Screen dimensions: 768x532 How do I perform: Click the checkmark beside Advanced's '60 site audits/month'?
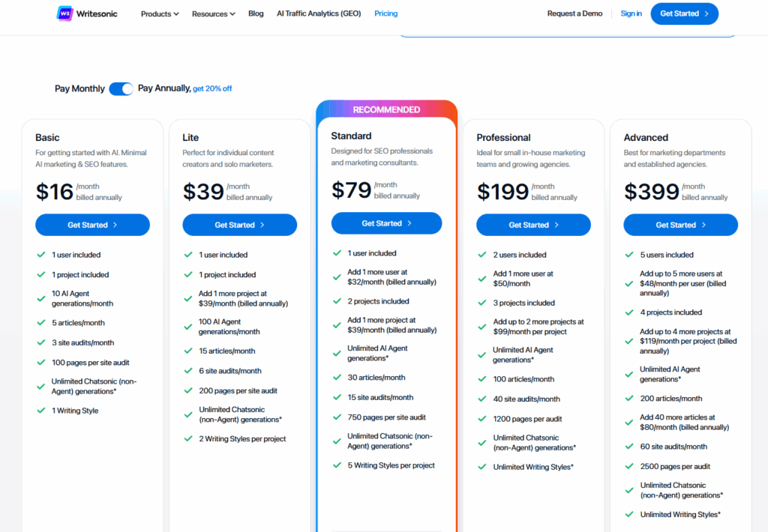point(629,447)
